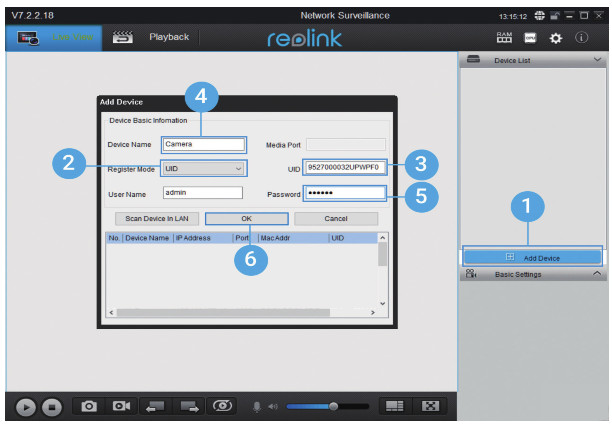Screen dimensions: 612x424
Task: Open the Register Mode UID dropdown
Action: pyautogui.click(x=203, y=169)
